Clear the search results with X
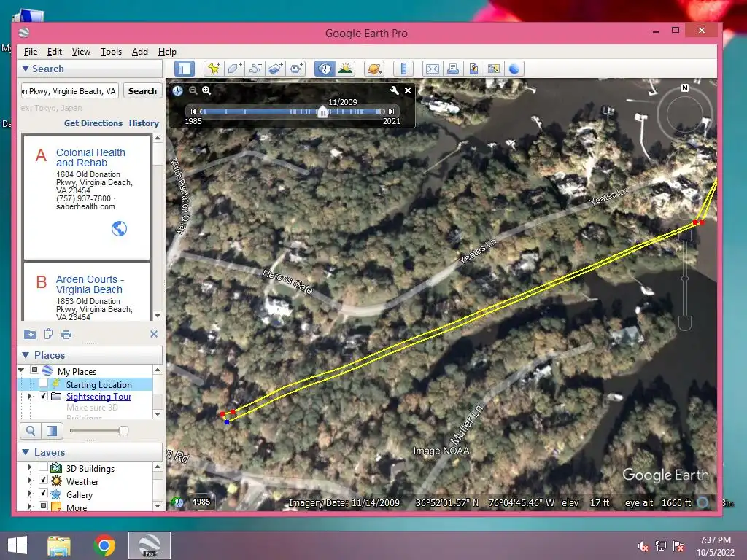 coord(153,334)
